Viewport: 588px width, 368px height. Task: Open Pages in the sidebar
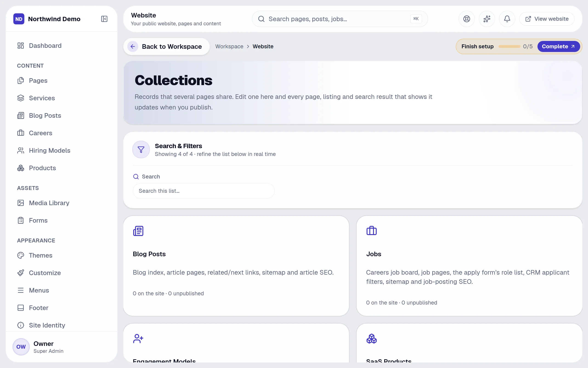(x=62, y=80)
